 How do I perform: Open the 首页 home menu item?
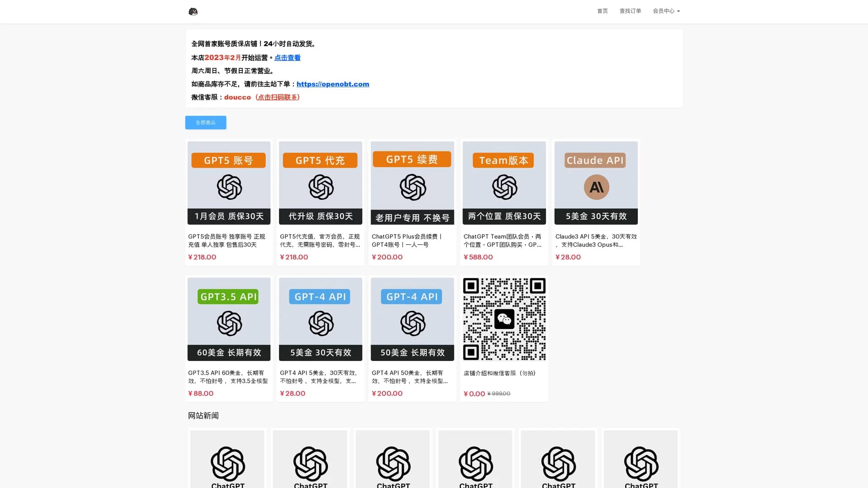[x=602, y=11]
